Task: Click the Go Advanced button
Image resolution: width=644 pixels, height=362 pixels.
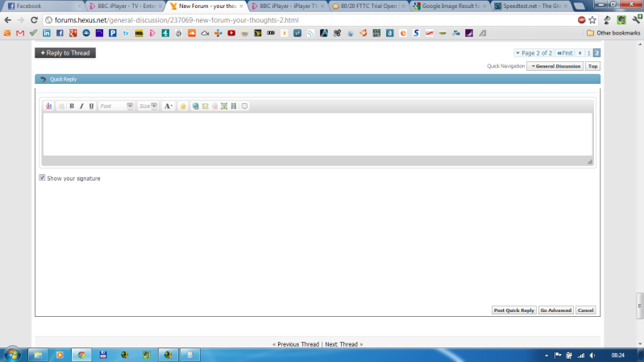Action: (x=555, y=310)
